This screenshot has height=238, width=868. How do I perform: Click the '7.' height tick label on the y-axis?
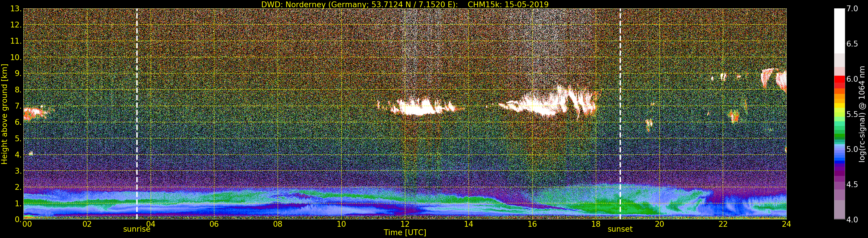click(18, 106)
